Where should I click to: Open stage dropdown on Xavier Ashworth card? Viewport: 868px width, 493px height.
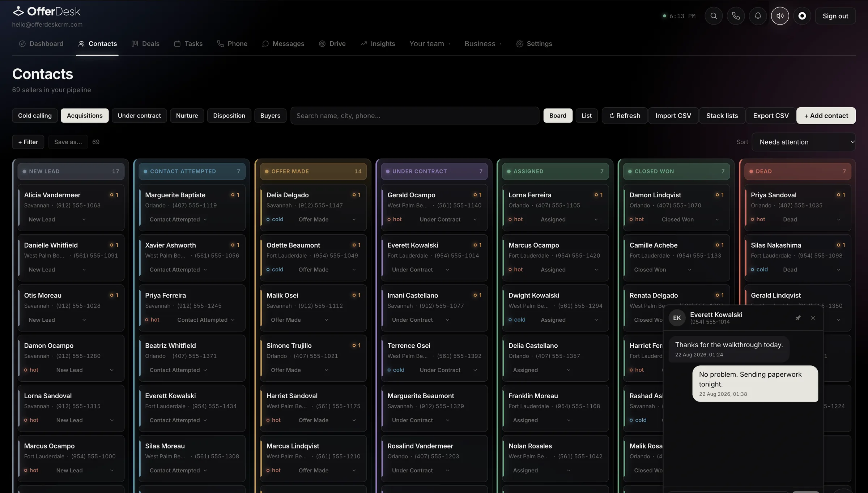tap(178, 270)
